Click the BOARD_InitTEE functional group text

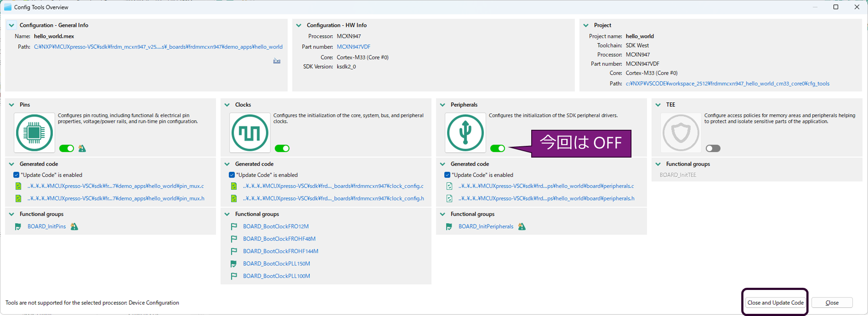click(678, 175)
